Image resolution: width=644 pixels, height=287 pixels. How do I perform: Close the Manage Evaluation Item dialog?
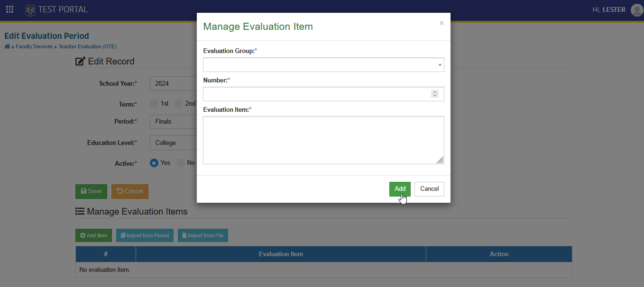442,23
